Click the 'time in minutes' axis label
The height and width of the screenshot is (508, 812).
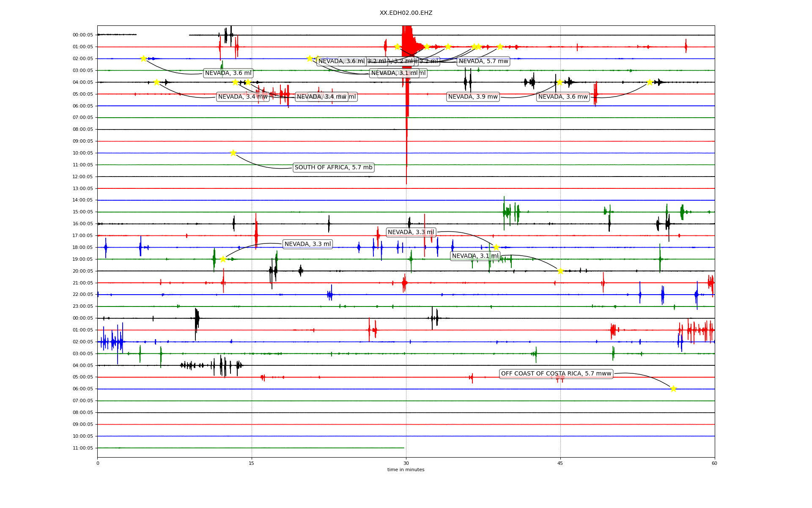[406, 469]
